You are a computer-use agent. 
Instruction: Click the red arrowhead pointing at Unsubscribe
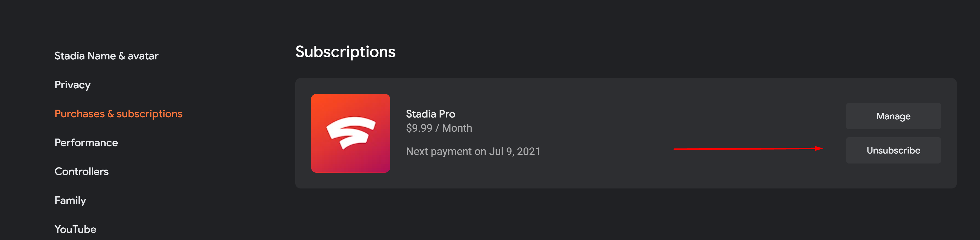(819, 149)
